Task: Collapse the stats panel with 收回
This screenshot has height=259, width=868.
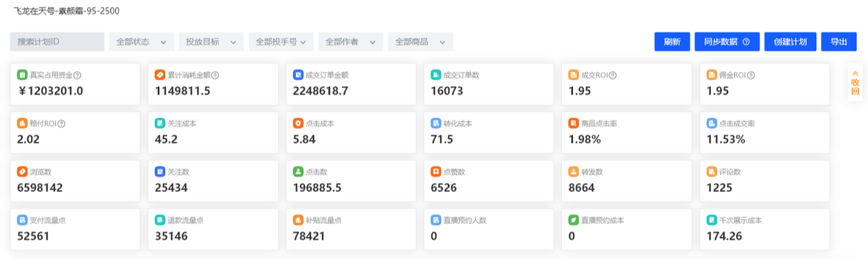Action: [856, 82]
